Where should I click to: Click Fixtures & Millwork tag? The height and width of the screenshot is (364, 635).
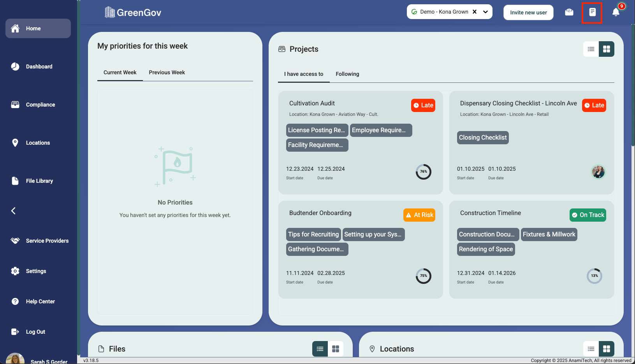(549, 234)
